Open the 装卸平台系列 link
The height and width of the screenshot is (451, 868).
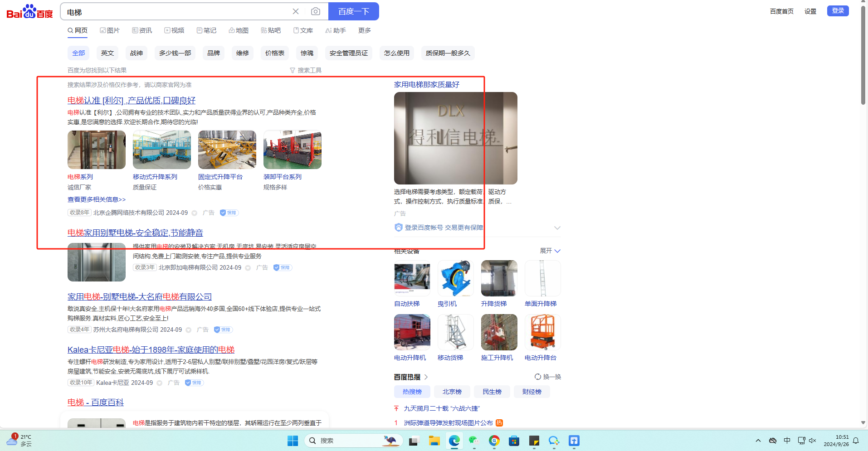(283, 177)
